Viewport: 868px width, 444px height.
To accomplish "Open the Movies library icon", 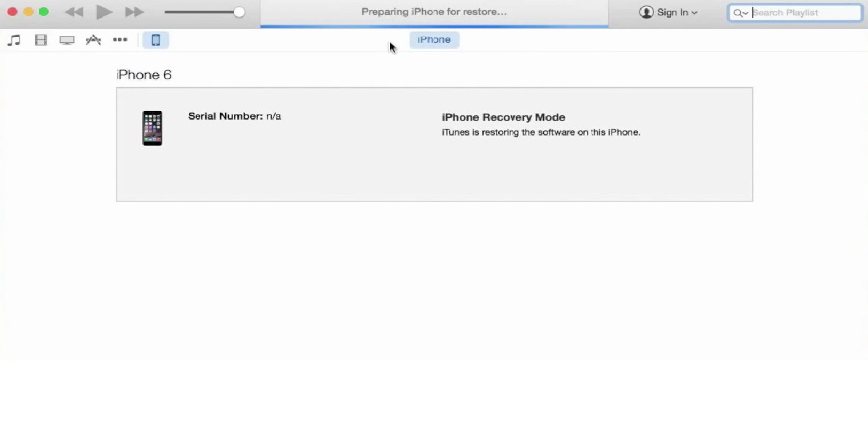I will tap(40, 39).
